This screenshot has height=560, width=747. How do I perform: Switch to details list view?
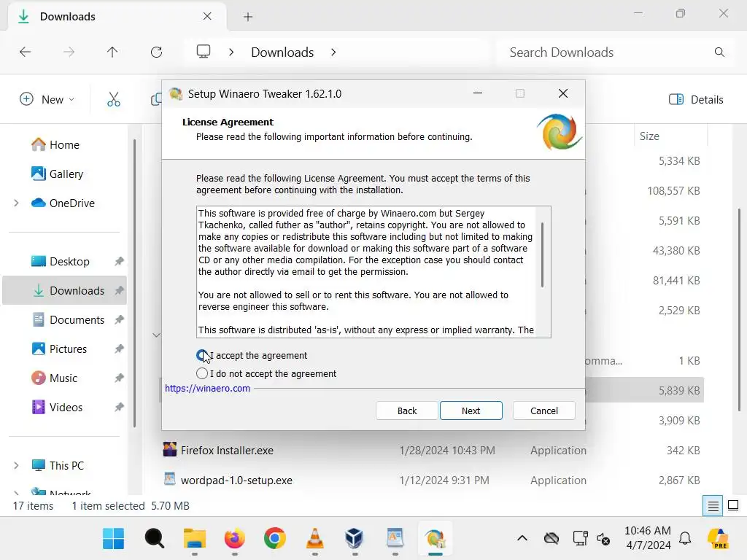coord(713,506)
